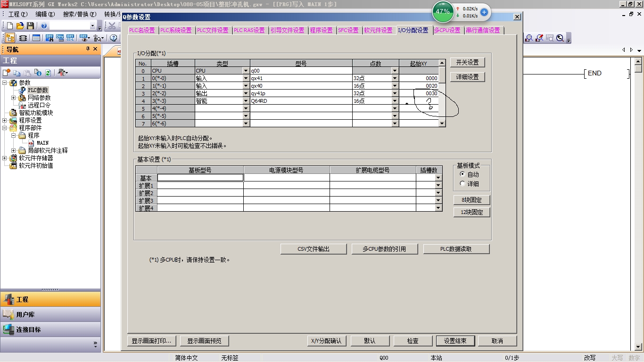Expand the 网络参数 tree node

coord(14,98)
